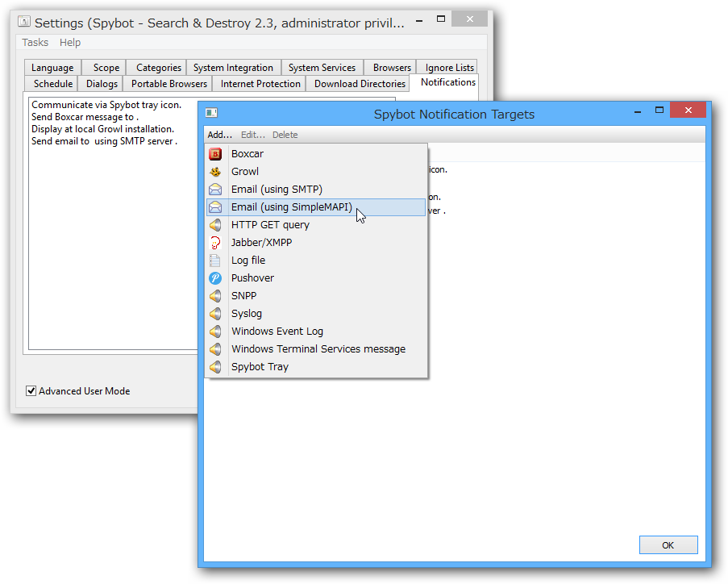Toggle the Advanced User Mode checkbox

[x=31, y=390]
